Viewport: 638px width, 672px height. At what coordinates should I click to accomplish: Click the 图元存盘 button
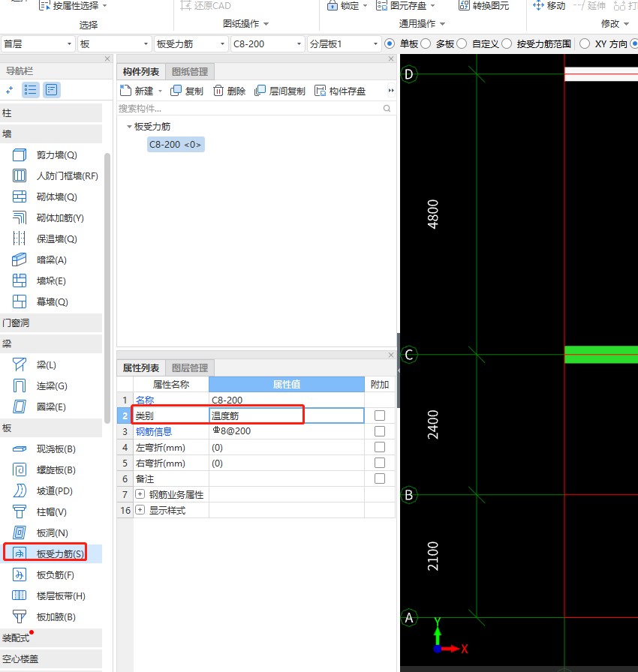(x=405, y=5)
